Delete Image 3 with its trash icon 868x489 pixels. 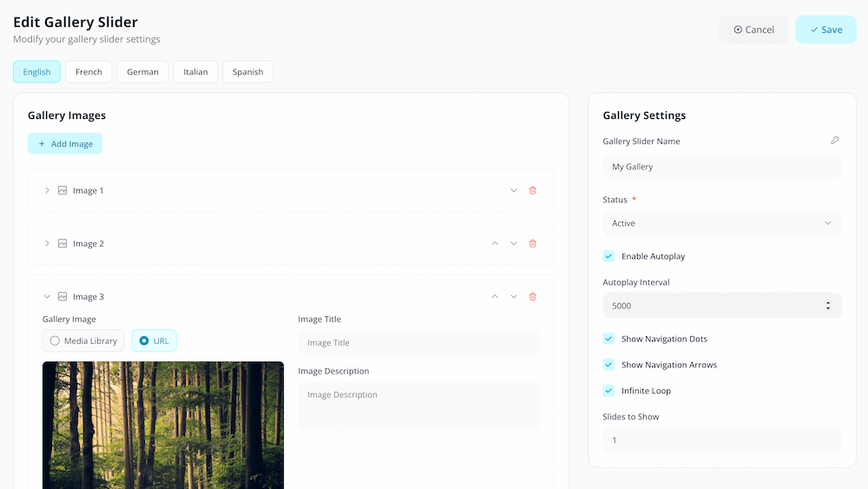click(533, 297)
